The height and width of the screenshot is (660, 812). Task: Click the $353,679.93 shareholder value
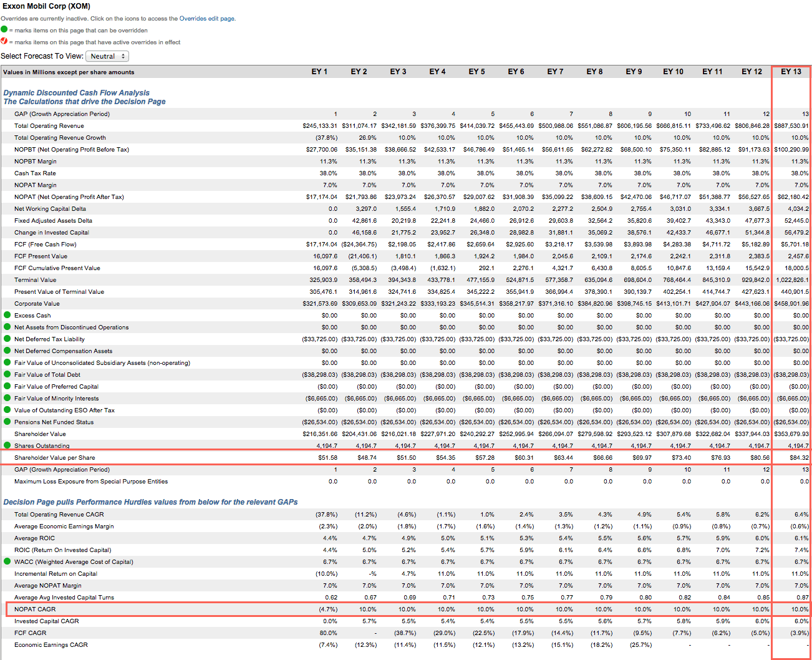click(x=791, y=434)
